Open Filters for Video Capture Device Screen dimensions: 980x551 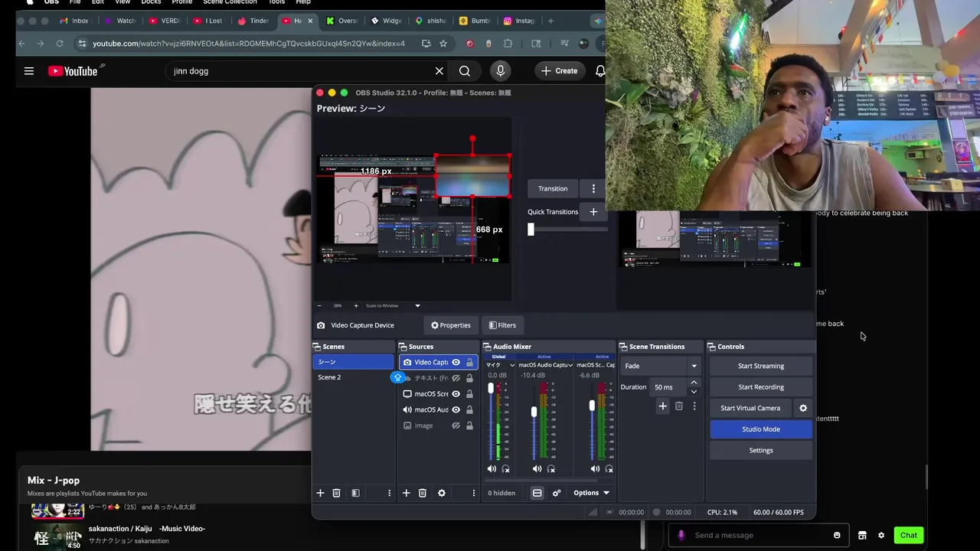502,325
